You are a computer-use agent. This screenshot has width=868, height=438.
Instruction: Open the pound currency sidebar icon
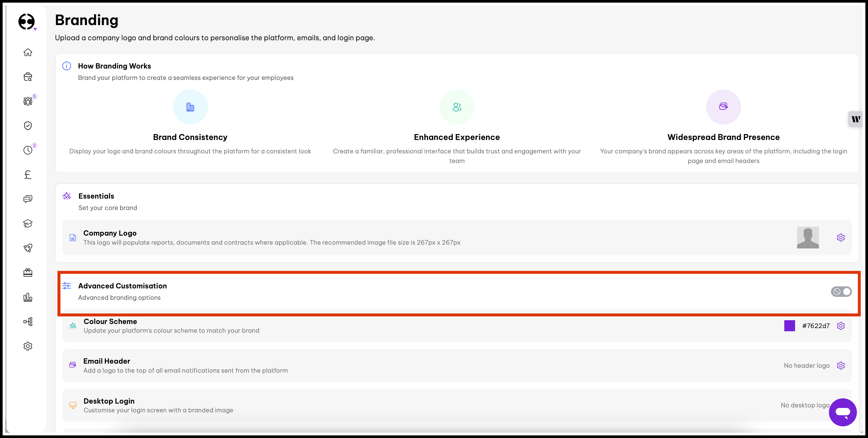click(x=28, y=174)
